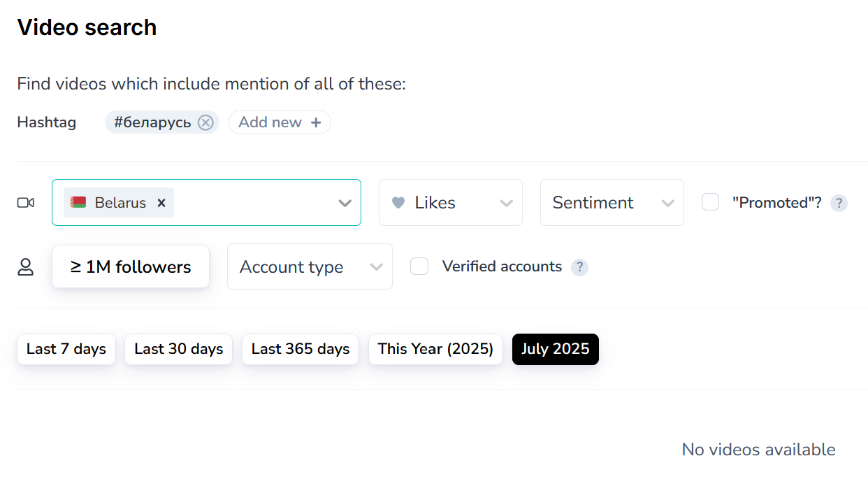Open help tooltip for Verified accounts

579,267
